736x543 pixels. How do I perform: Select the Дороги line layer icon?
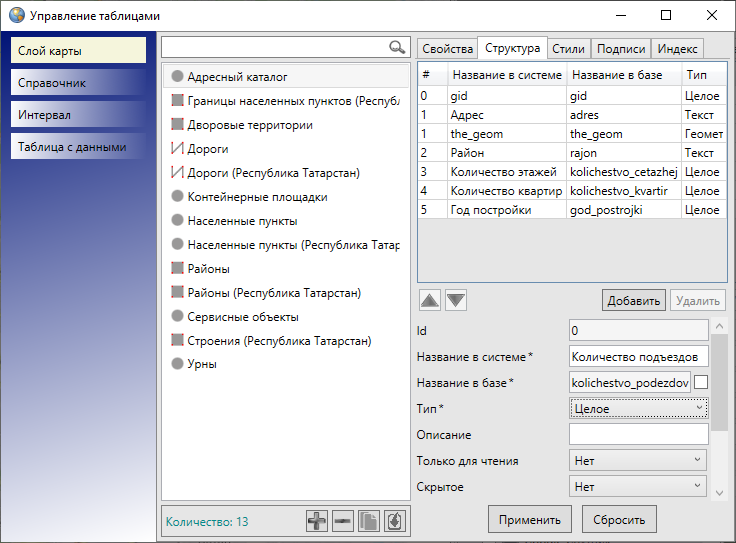coord(177,149)
